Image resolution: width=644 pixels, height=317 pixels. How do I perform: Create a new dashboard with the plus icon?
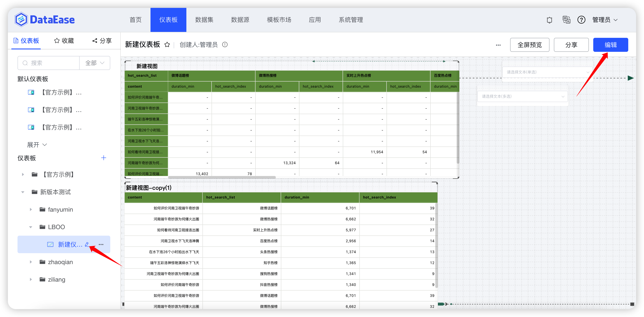coord(103,158)
